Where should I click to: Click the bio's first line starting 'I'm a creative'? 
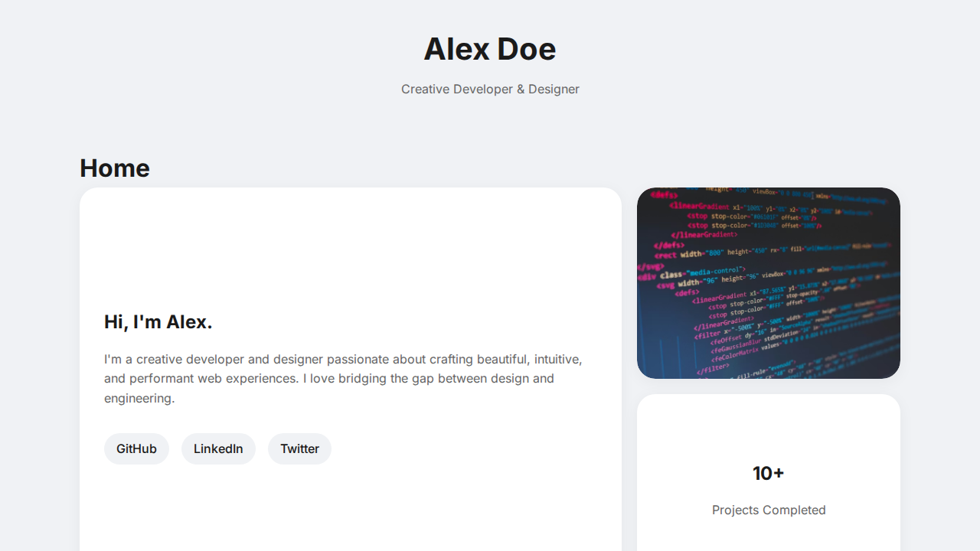point(343,359)
